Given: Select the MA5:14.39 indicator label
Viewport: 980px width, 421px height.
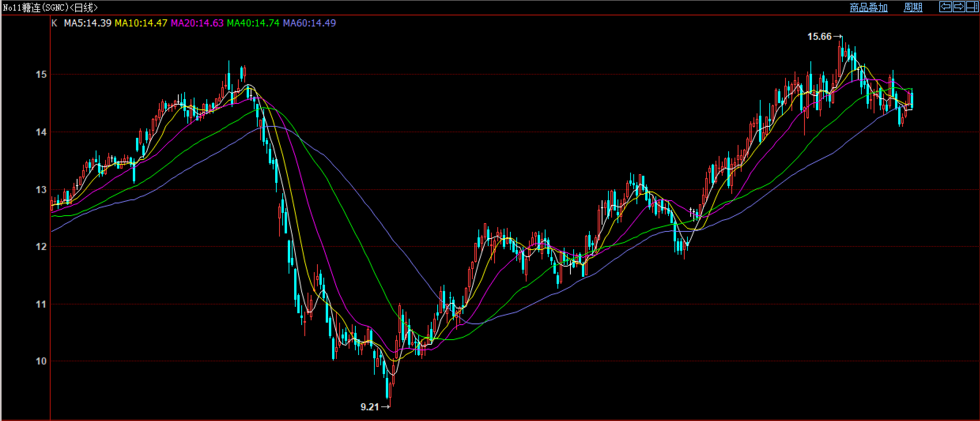Looking at the screenshot, I should tap(88, 23).
